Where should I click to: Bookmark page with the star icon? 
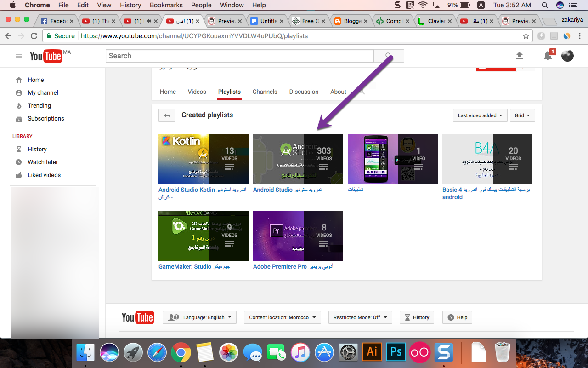tap(526, 36)
